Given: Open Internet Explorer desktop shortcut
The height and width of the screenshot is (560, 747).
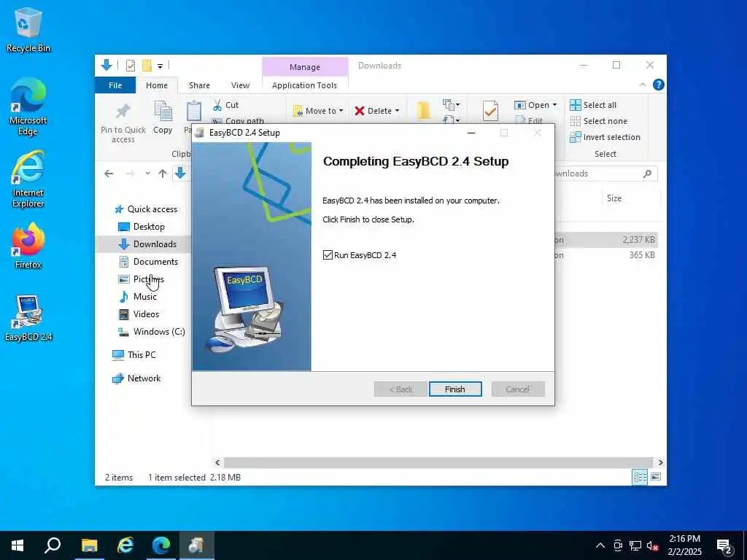Looking at the screenshot, I should (28, 179).
